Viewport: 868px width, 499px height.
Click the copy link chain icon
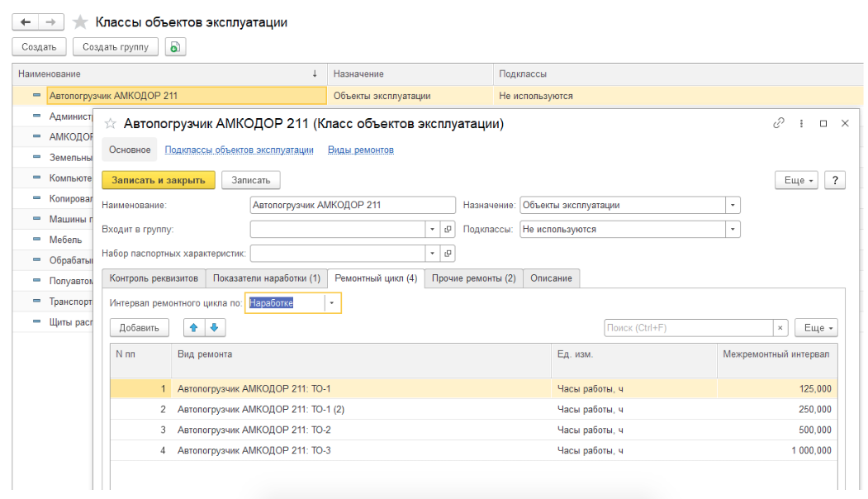[x=778, y=123]
